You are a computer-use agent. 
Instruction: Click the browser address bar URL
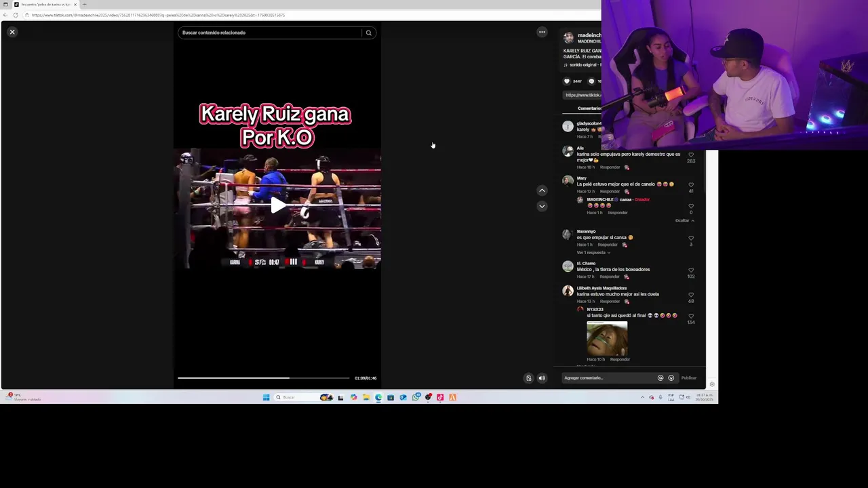[x=158, y=15]
